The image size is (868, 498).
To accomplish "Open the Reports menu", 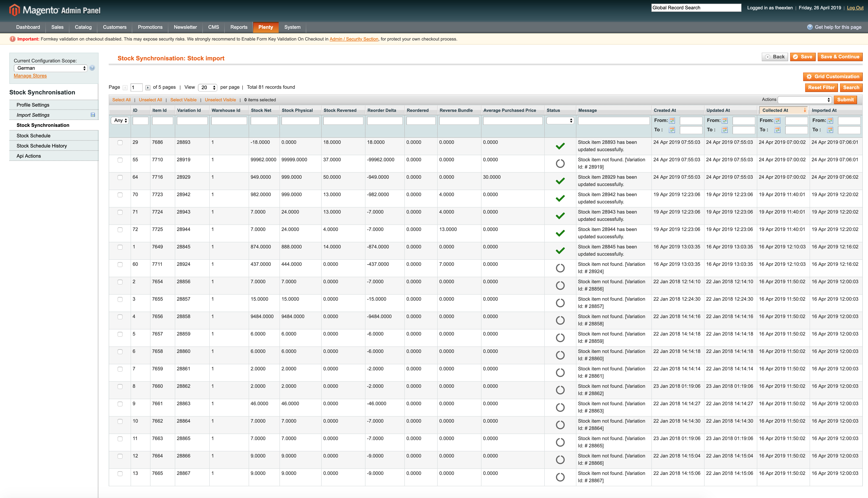I will point(239,27).
